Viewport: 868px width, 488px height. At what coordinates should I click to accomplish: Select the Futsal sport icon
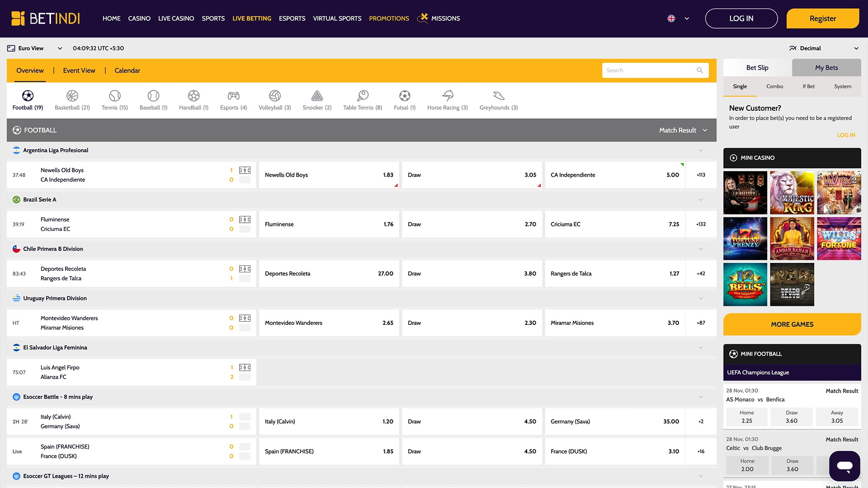pyautogui.click(x=405, y=96)
